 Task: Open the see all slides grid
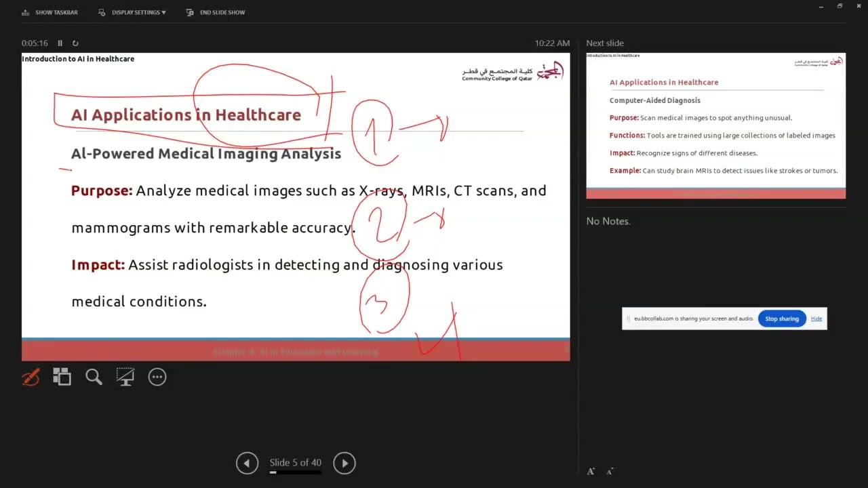(x=62, y=377)
